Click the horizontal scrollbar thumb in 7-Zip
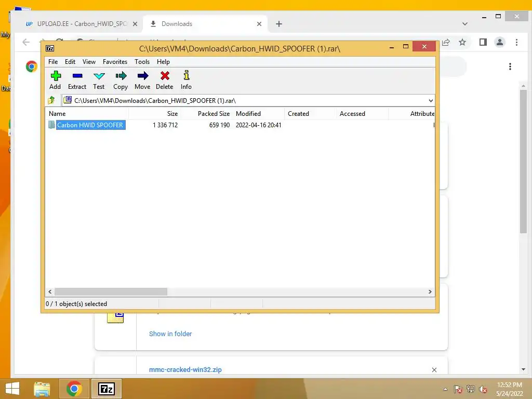532x399 pixels. pyautogui.click(x=111, y=292)
